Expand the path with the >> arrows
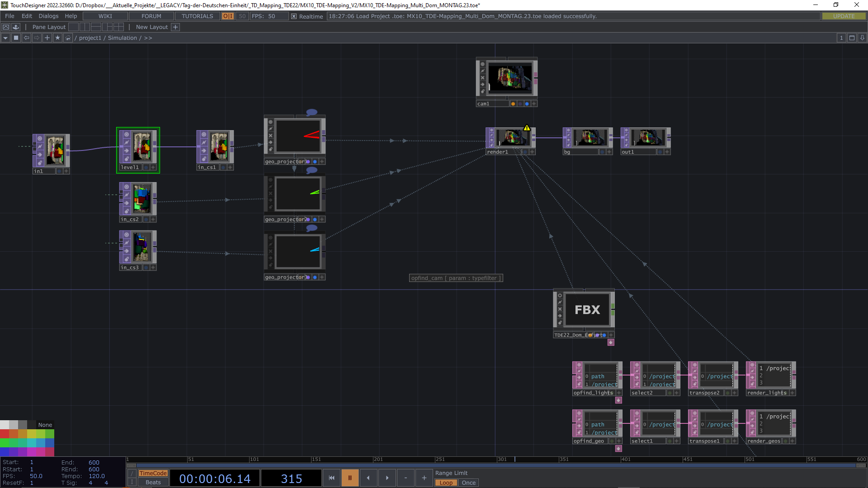 (x=148, y=38)
